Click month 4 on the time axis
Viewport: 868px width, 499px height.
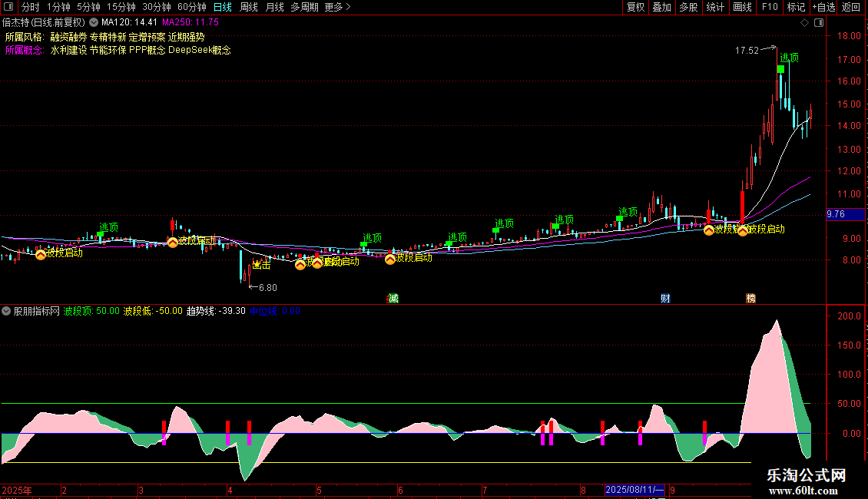click(x=229, y=490)
